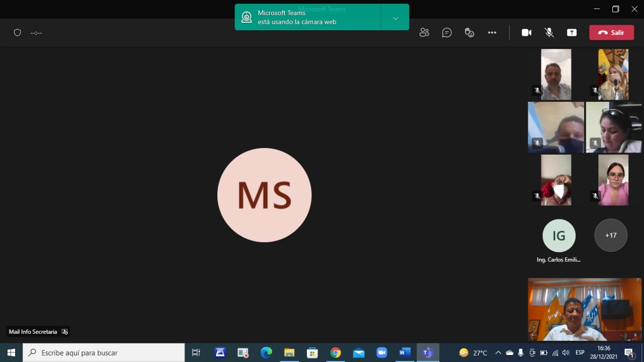644x362 pixels.
Task: Toggle system volume icon in tray
Action: click(x=566, y=353)
